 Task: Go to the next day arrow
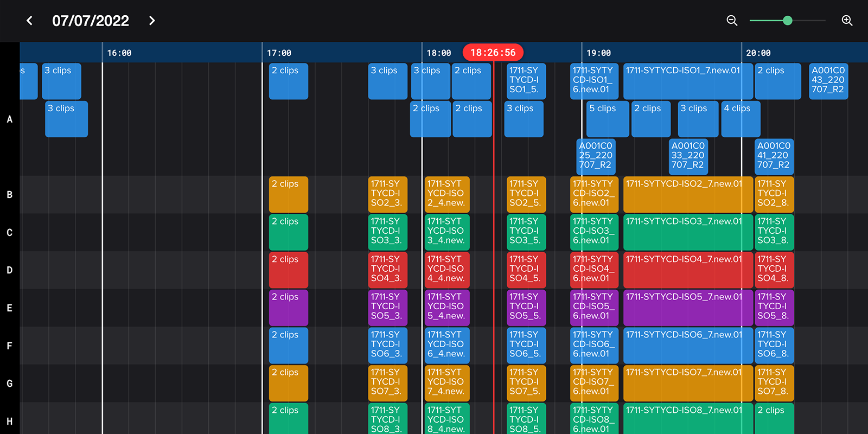tap(152, 21)
